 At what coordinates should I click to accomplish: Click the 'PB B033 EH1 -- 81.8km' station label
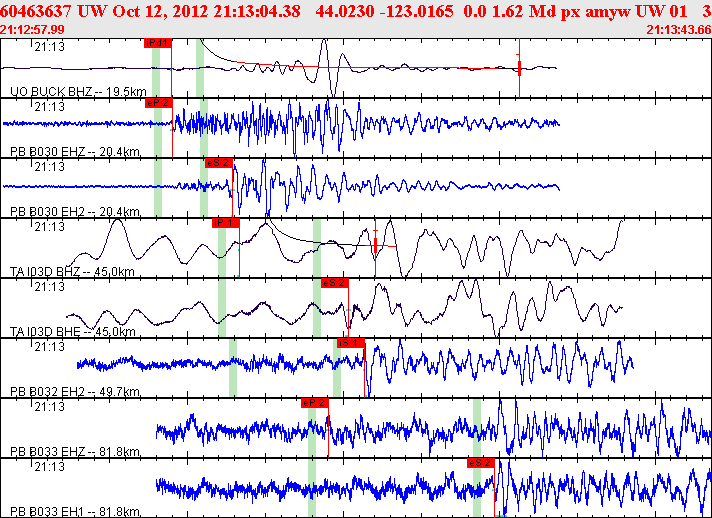pos(75,511)
